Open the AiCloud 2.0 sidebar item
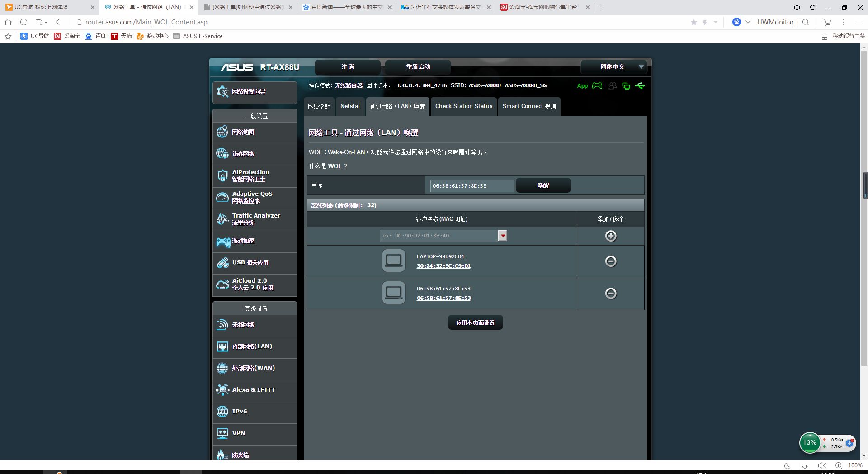The image size is (868, 474). (x=255, y=284)
